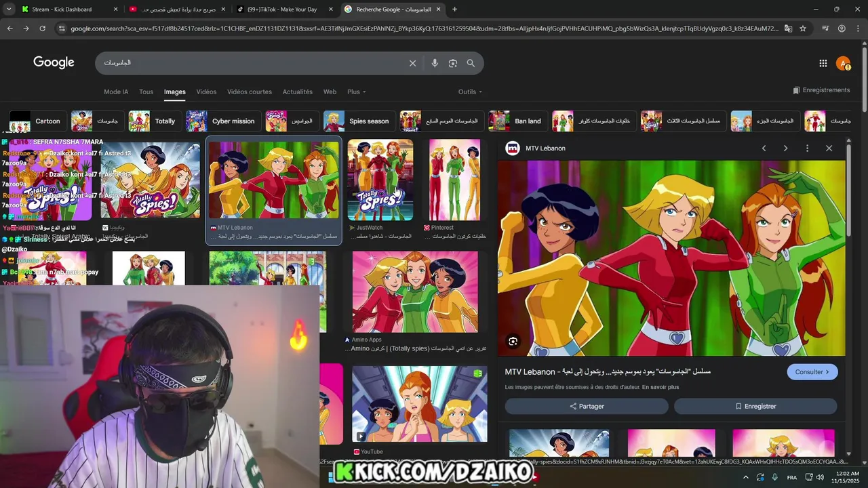The image size is (868, 488).
Task: Open taskbar microphone tray icon
Action: click(774, 477)
